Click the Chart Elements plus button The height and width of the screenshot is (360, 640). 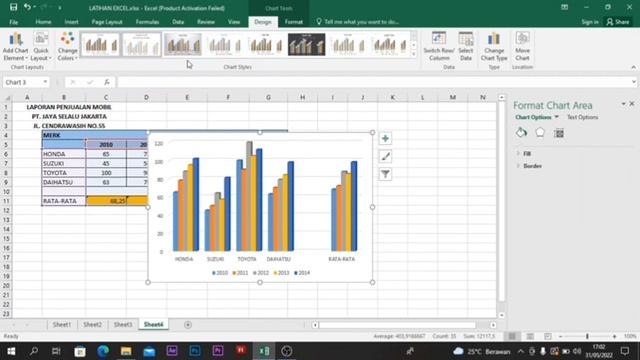pos(385,138)
